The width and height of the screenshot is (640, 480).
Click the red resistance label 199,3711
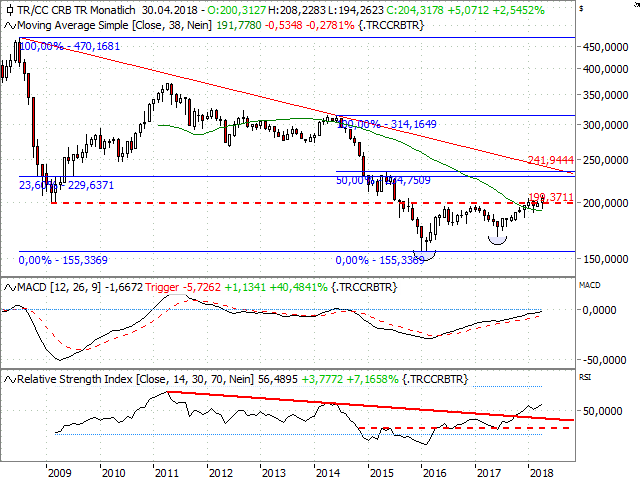tap(551, 198)
